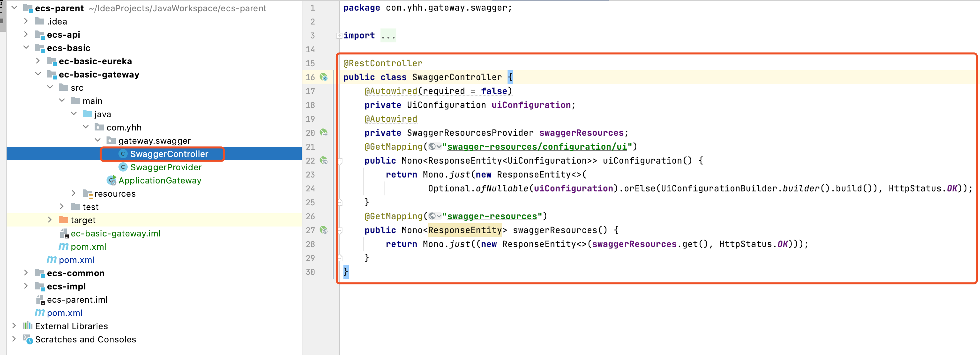Expand External Libraries node
Image resolution: width=980 pixels, height=355 pixels.
[x=14, y=326]
